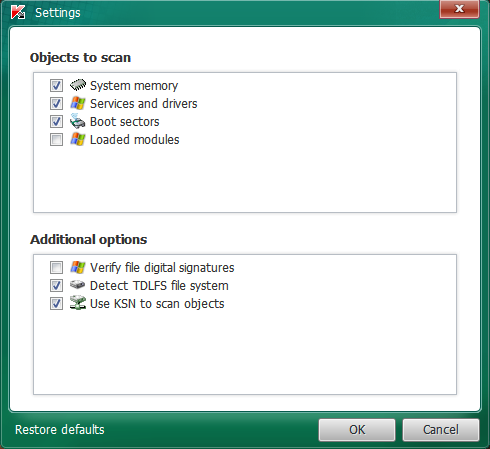Click the System memory chip icon
The image size is (490, 449).
[78, 85]
